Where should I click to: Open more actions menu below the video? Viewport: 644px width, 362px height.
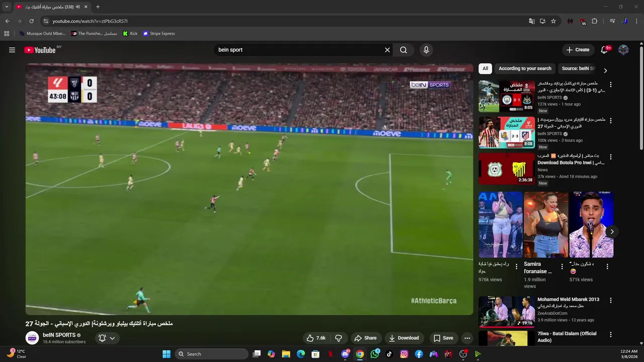tap(467, 338)
